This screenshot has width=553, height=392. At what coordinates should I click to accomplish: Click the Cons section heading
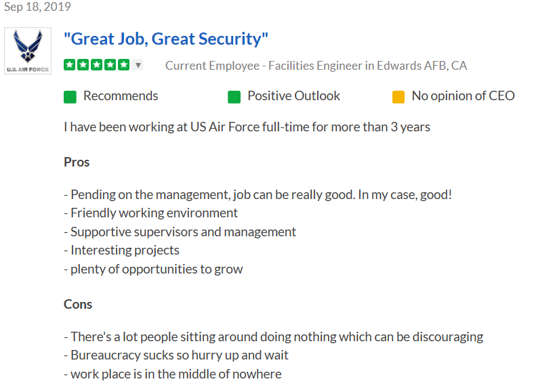pyautogui.click(x=78, y=304)
